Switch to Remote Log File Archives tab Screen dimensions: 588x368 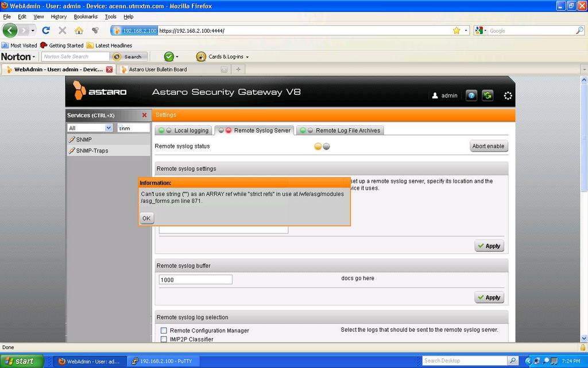(x=347, y=131)
